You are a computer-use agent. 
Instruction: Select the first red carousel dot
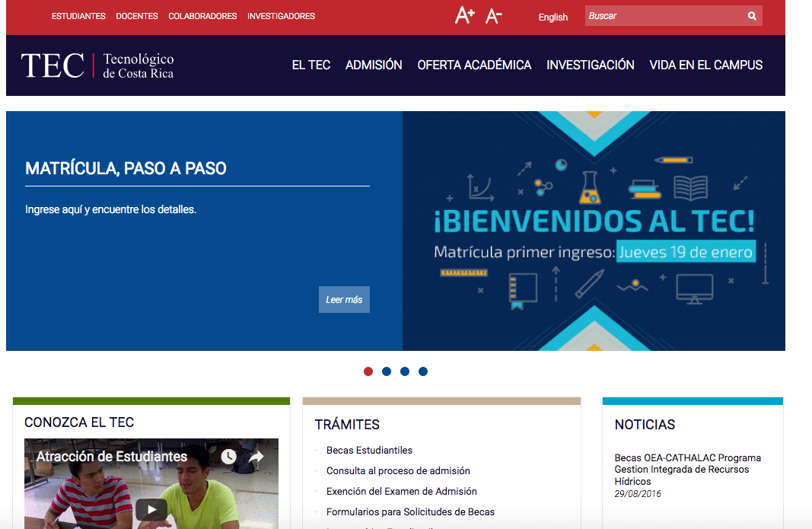(x=368, y=371)
